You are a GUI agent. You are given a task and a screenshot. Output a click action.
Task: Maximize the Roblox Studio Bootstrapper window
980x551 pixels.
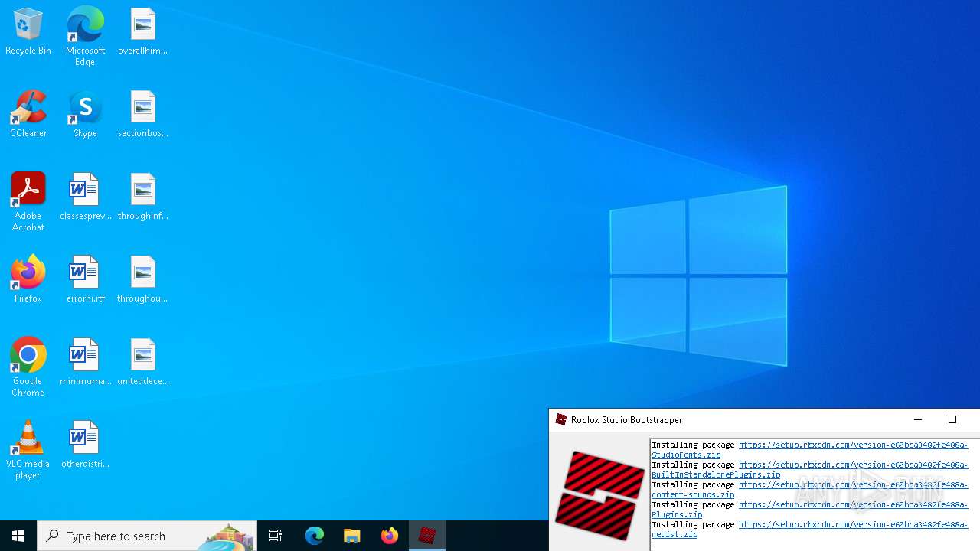click(x=952, y=419)
